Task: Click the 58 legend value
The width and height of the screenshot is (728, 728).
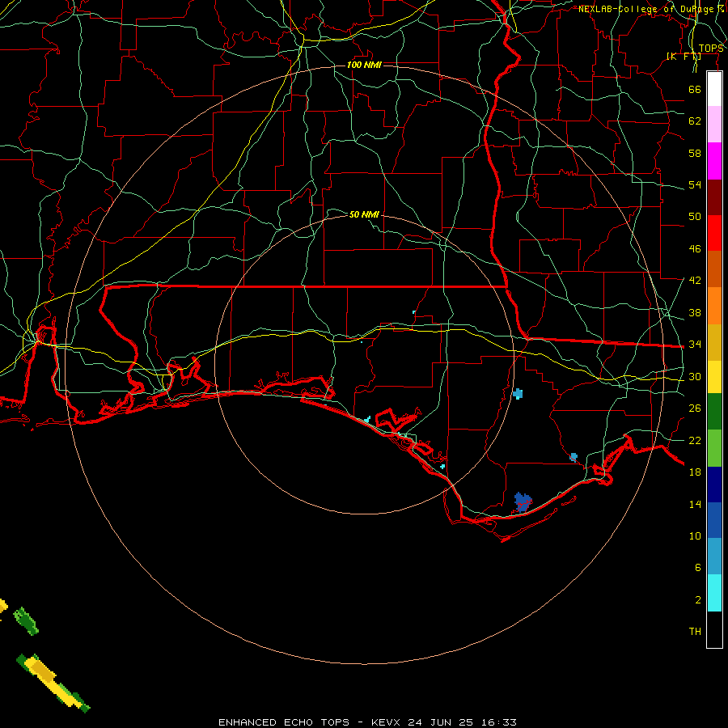Action: [695, 153]
